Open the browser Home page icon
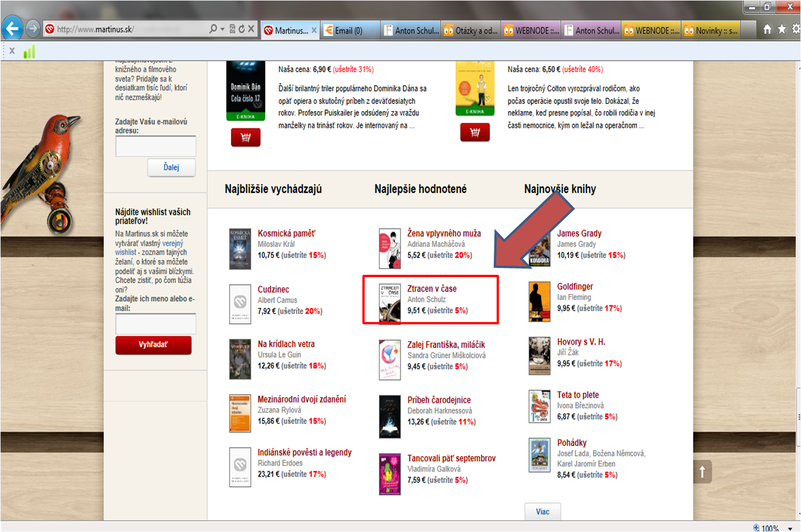Viewport: 801px width, 532px height. (767, 29)
